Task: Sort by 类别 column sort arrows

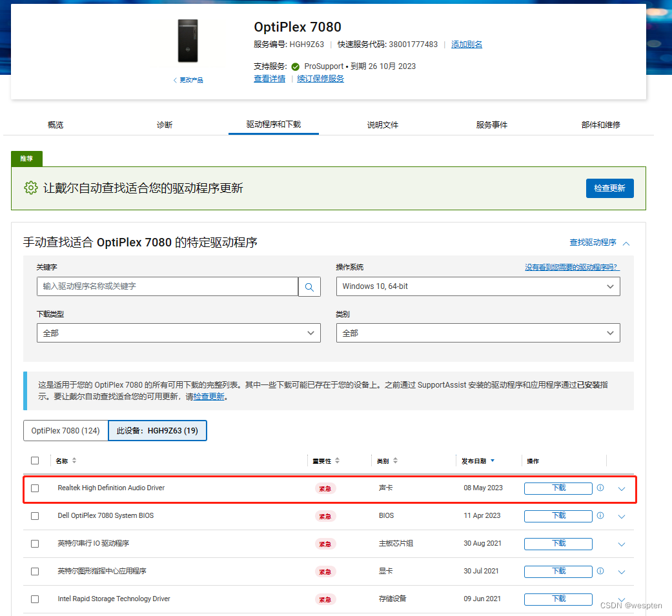Action: point(395,461)
